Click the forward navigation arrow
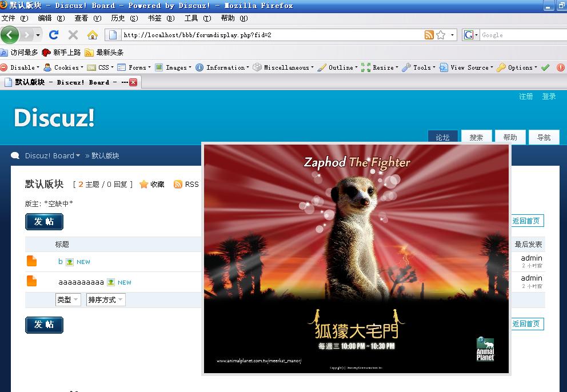This screenshot has width=567, height=392. click(x=26, y=35)
